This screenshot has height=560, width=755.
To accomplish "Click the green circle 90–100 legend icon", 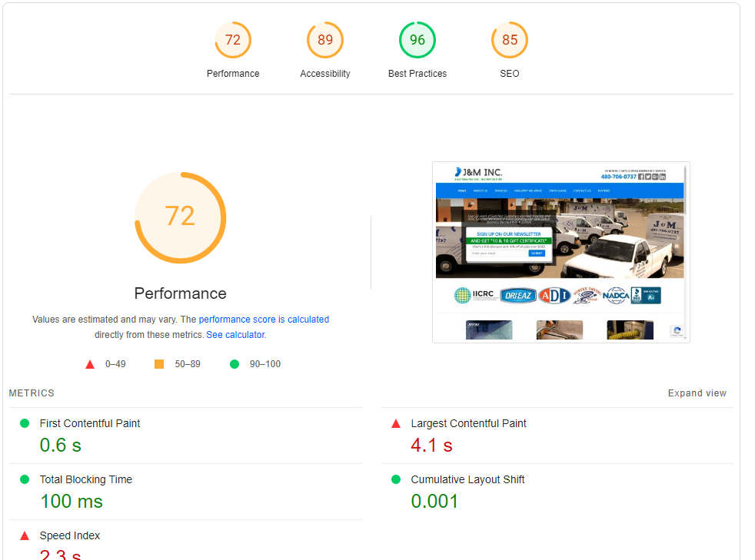I will (x=234, y=364).
